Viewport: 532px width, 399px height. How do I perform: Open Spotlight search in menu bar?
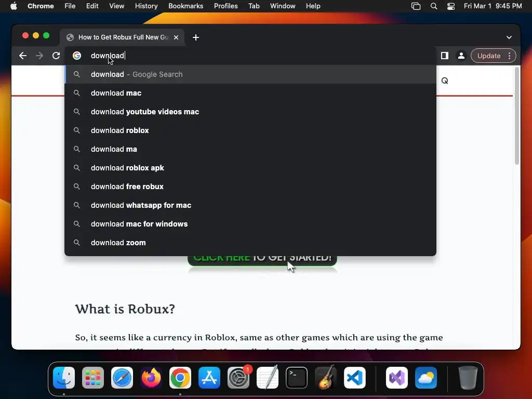[x=434, y=6]
